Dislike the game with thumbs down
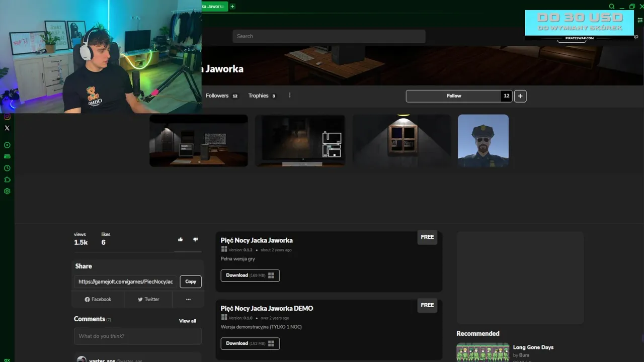Image resolution: width=644 pixels, height=362 pixels. [195, 240]
